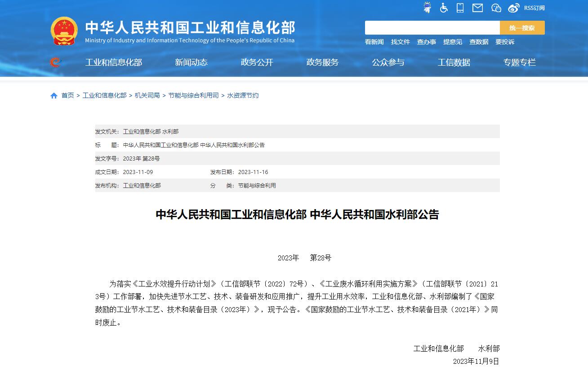Click the 看新闻 quick link
The width and height of the screenshot is (588, 380).
pyautogui.click(x=374, y=41)
